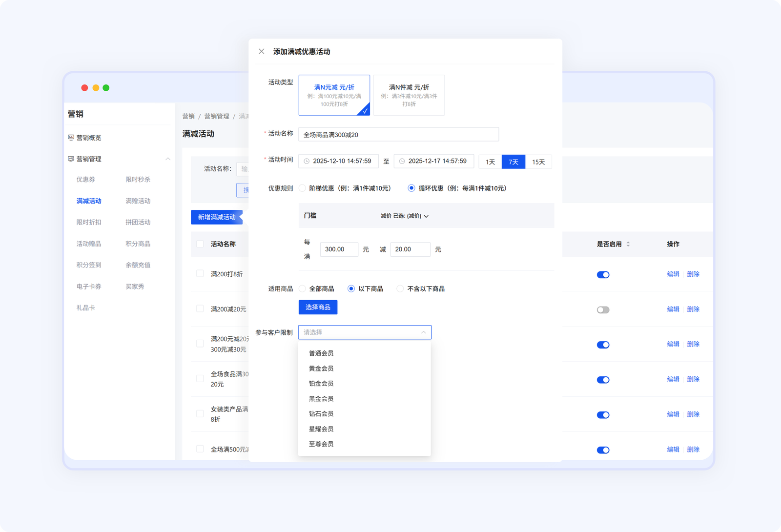Sort by 是否启用 column arrows
The width and height of the screenshot is (781, 532).
coord(628,244)
